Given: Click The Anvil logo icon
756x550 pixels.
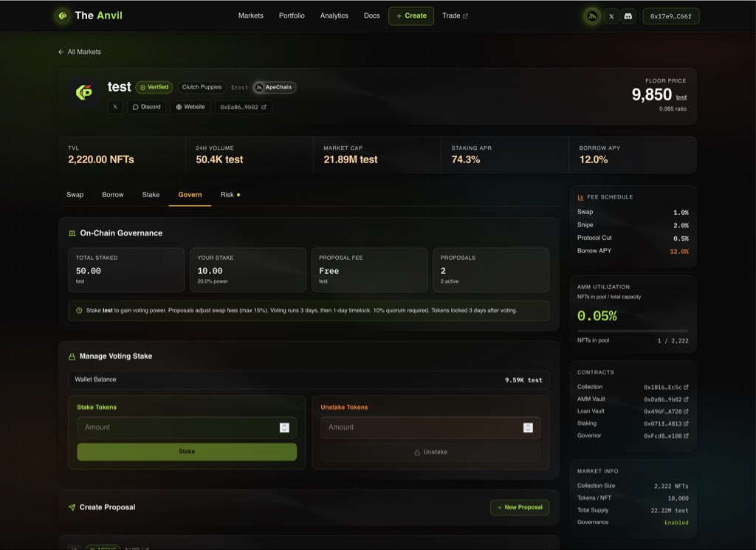Looking at the screenshot, I should [63, 16].
